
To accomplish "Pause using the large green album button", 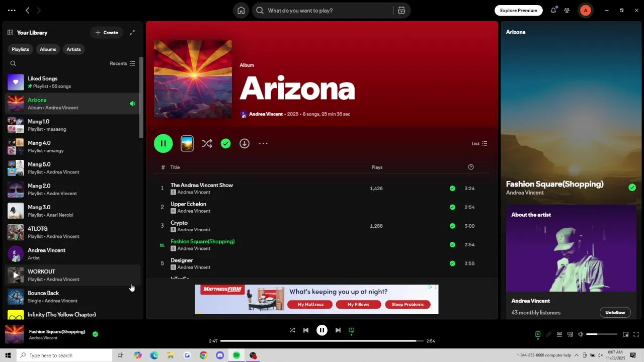I will pyautogui.click(x=163, y=143).
